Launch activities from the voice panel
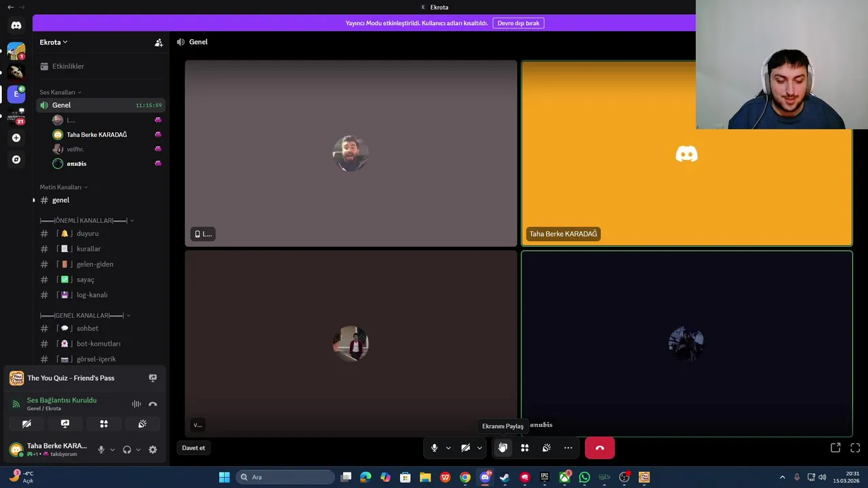This screenshot has width=868, height=488. tap(104, 424)
